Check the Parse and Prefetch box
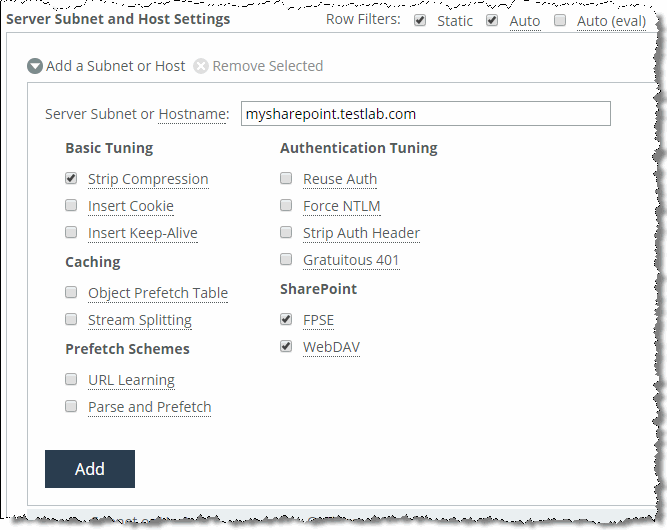Image resolution: width=667 pixels, height=530 pixels. [x=71, y=406]
